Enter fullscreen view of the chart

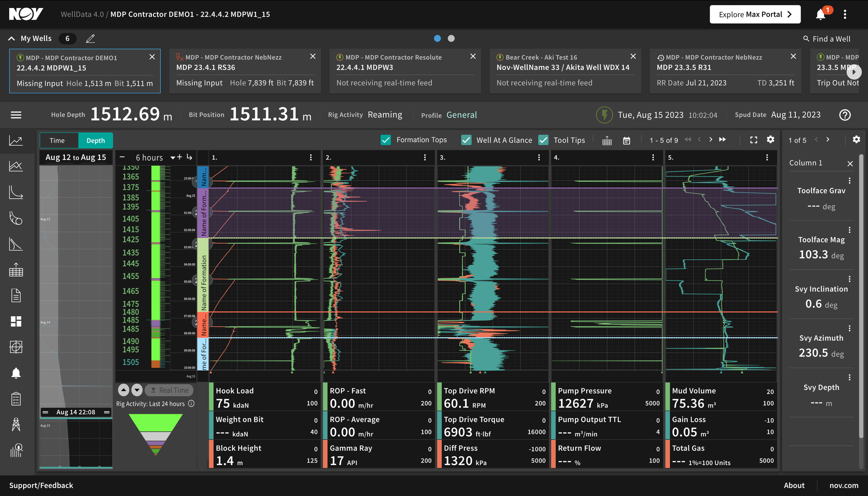point(754,140)
